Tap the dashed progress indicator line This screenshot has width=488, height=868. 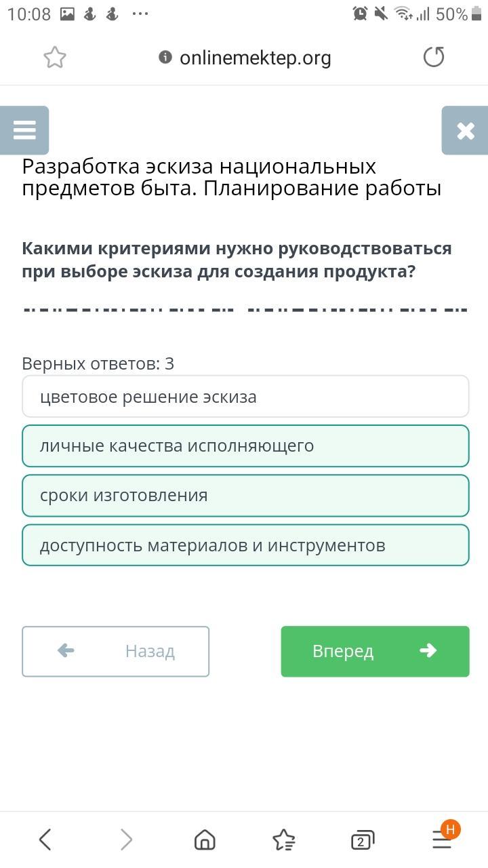(x=245, y=310)
